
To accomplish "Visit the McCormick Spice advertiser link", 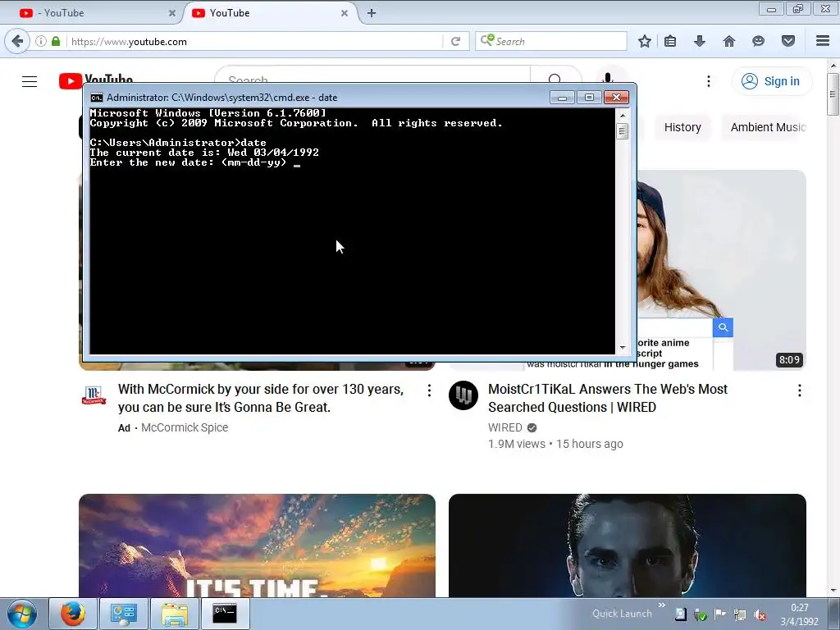I will 185,427.
